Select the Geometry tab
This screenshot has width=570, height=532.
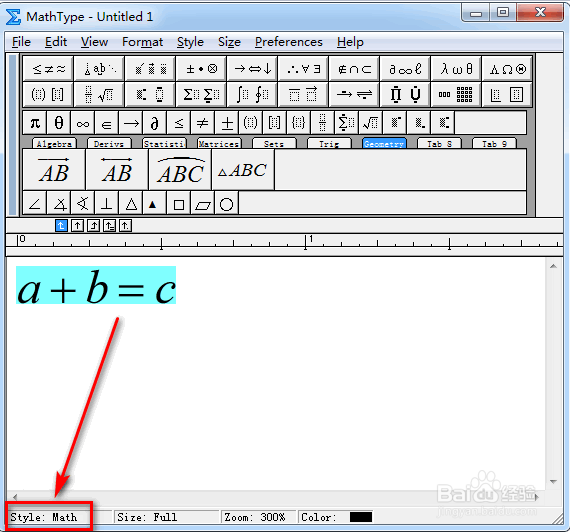tap(384, 143)
